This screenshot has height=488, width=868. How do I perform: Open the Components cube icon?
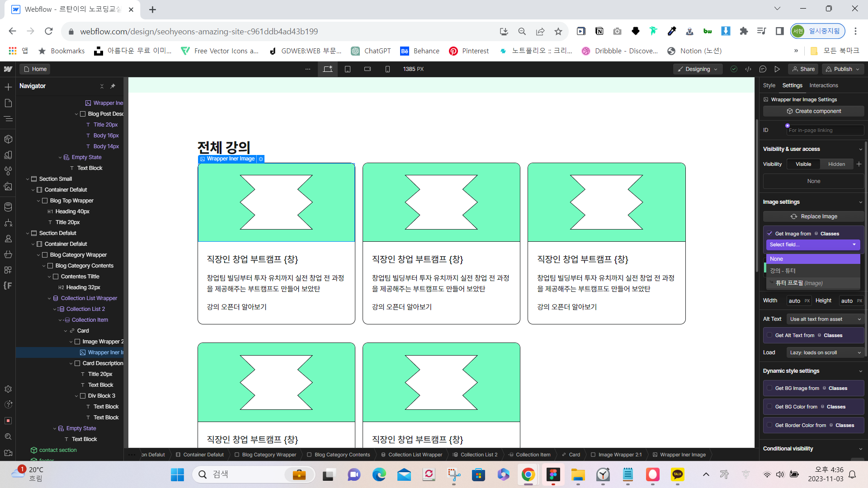[8, 139]
